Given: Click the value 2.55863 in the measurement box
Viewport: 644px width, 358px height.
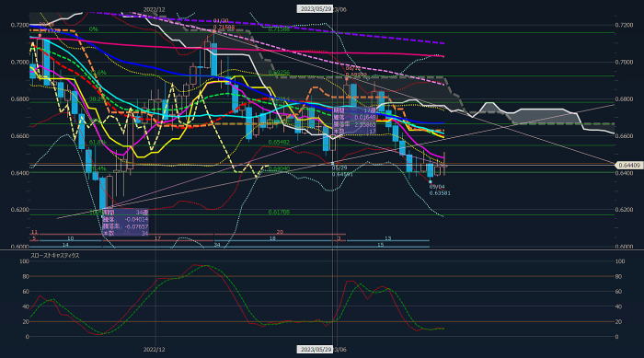Looking at the screenshot, I should click(365, 124).
